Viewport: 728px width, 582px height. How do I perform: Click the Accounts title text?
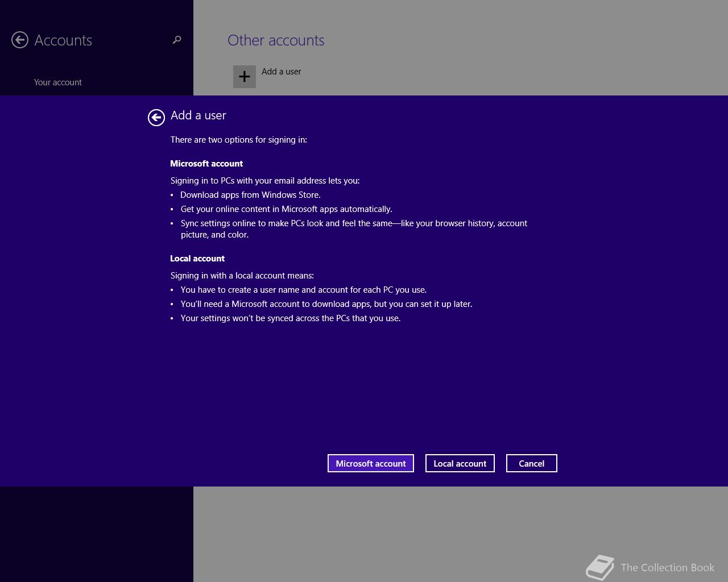coord(63,40)
